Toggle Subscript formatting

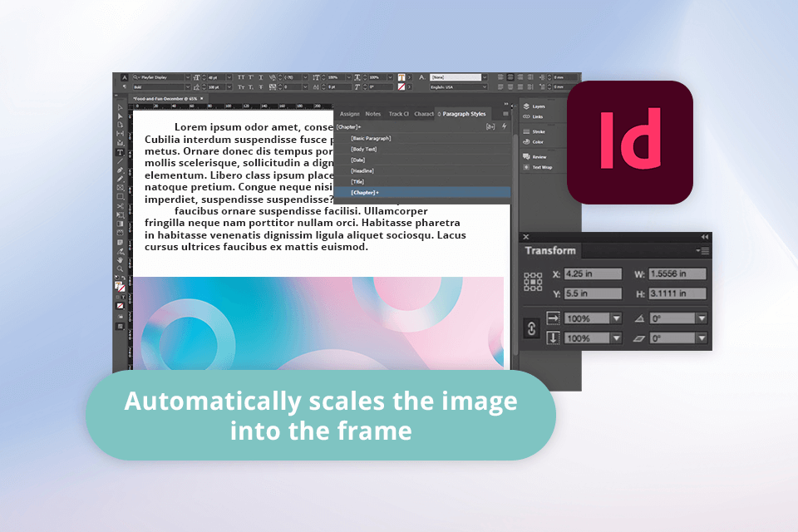[x=251, y=86]
